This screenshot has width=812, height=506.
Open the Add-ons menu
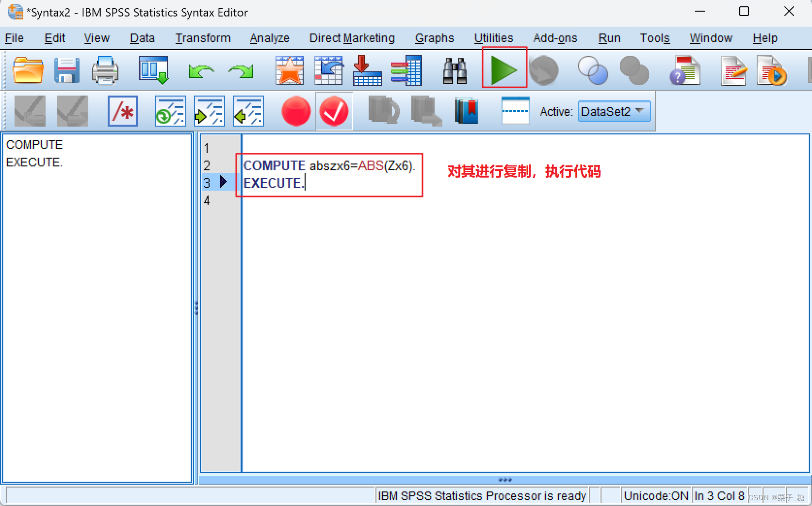(x=555, y=38)
